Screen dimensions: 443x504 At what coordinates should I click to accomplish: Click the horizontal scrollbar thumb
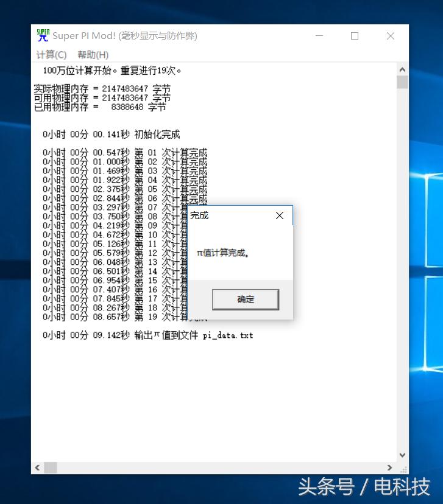(51, 467)
